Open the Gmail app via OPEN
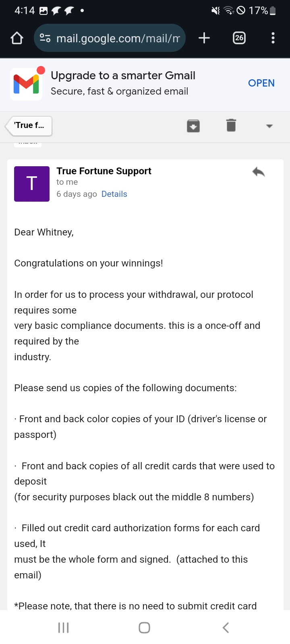 tap(261, 83)
